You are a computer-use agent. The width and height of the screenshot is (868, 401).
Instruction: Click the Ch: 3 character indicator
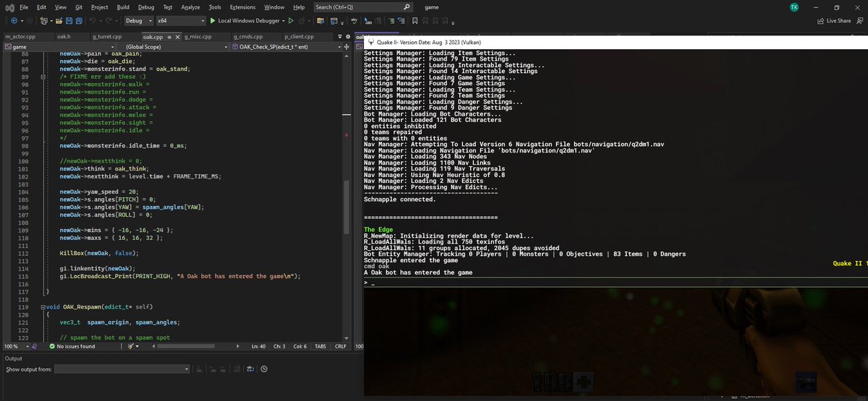coord(279,346)
